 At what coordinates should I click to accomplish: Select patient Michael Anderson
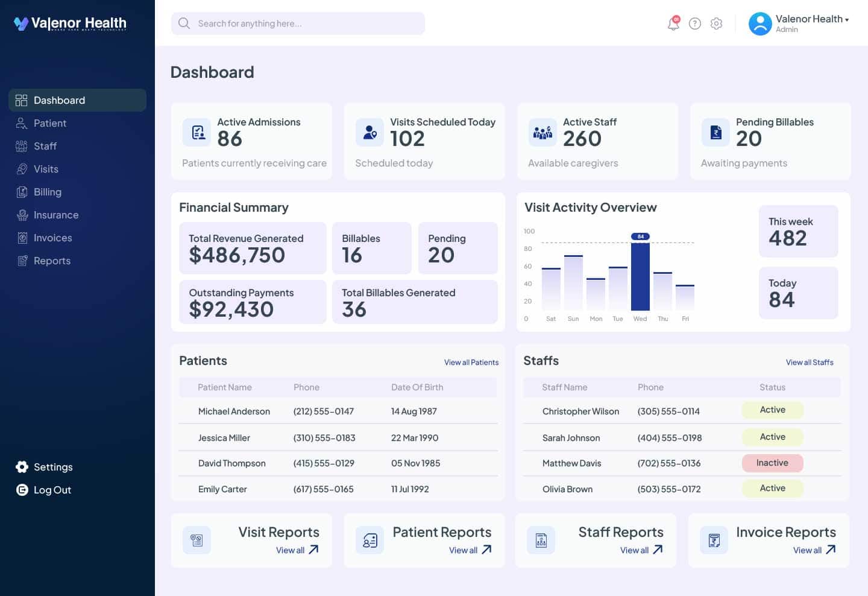click(234, 411)
